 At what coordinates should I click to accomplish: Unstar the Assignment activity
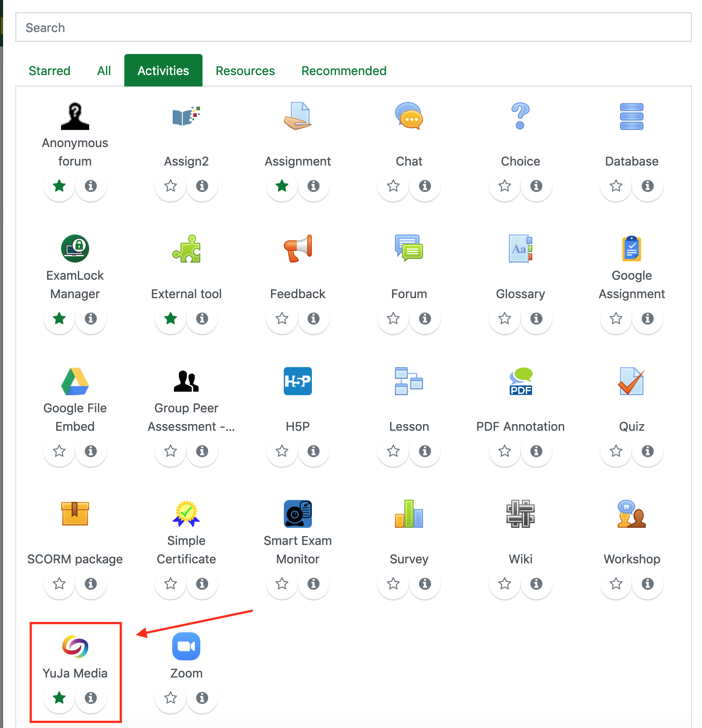(x=282, y=186)
